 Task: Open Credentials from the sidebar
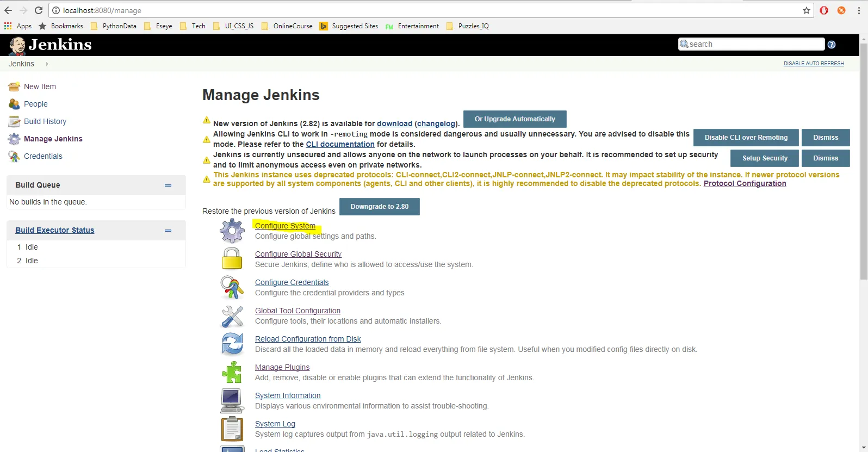coord(43,156)
